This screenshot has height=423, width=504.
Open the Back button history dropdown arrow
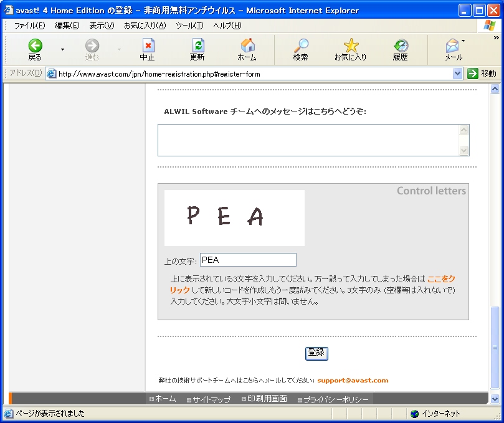[62, 49]
